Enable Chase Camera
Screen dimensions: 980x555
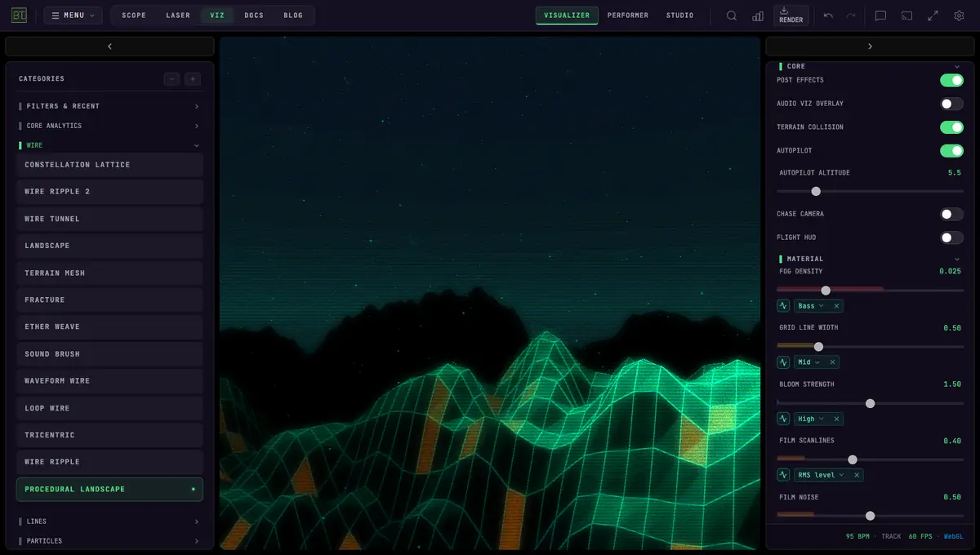click(x=951, y=214)
